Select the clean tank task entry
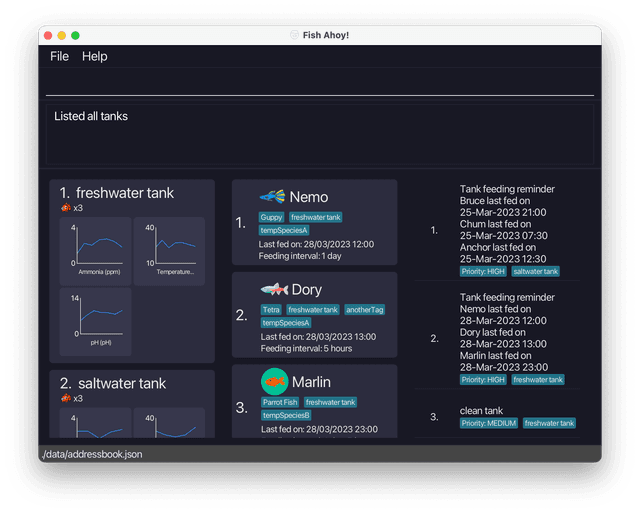This screenshot has height=513, width=640. tap(481, 410)
